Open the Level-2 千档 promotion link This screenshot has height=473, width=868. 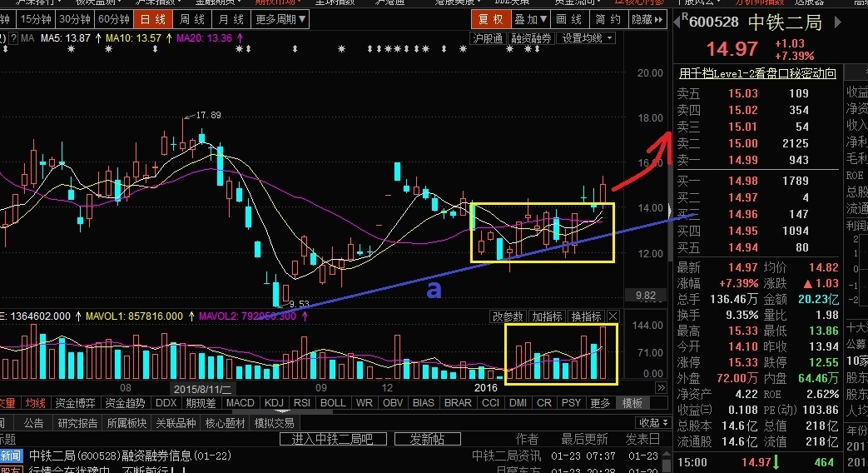757,73
